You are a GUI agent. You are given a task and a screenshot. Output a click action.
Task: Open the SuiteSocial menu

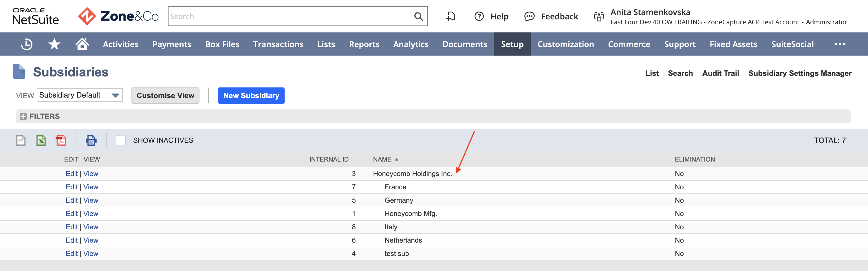coord(792,44)
